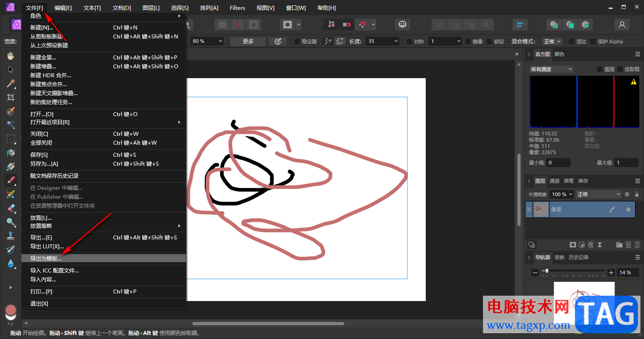Select the Move arrow tool
This screenshot has height=339, width=644.
coord(11,70)
